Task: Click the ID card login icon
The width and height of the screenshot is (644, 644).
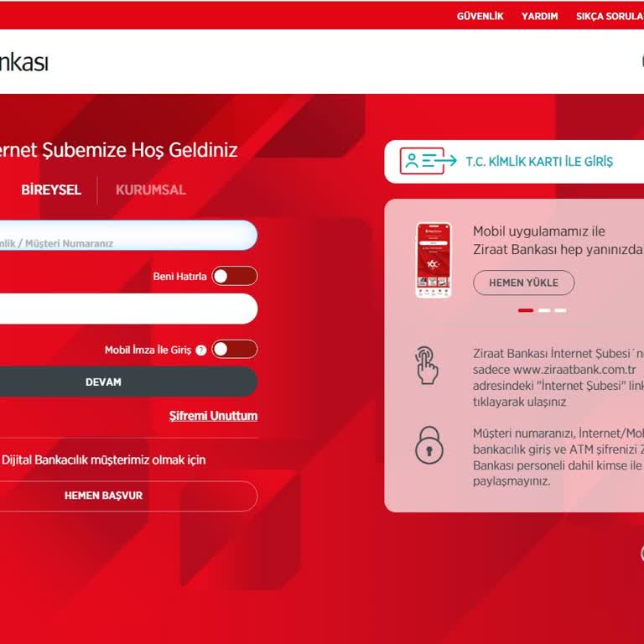Action: [x=428, y=161]
